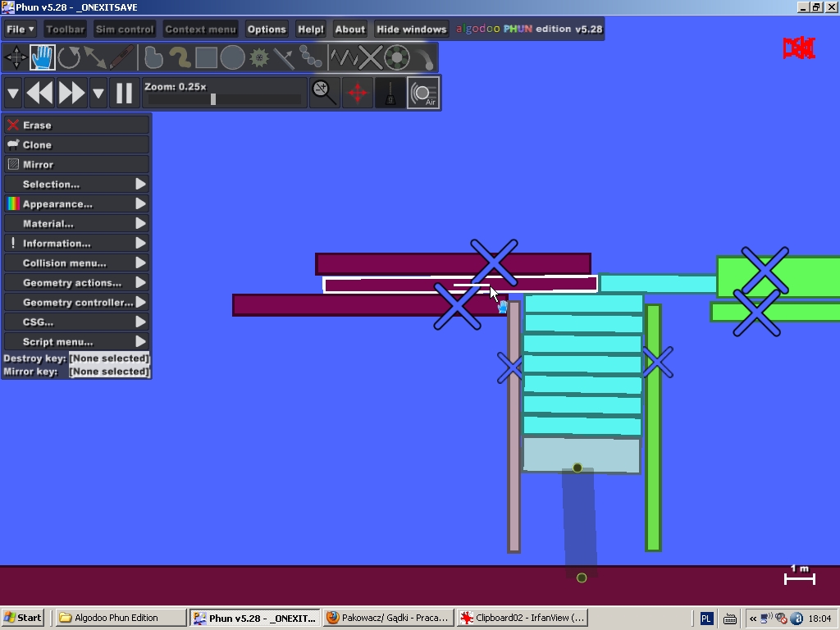Image resolution: width=840 pixels, height=630 pixels.
Task: Click the Zoom slider handle
Action: pyautogui.click(x=213, y=99)
